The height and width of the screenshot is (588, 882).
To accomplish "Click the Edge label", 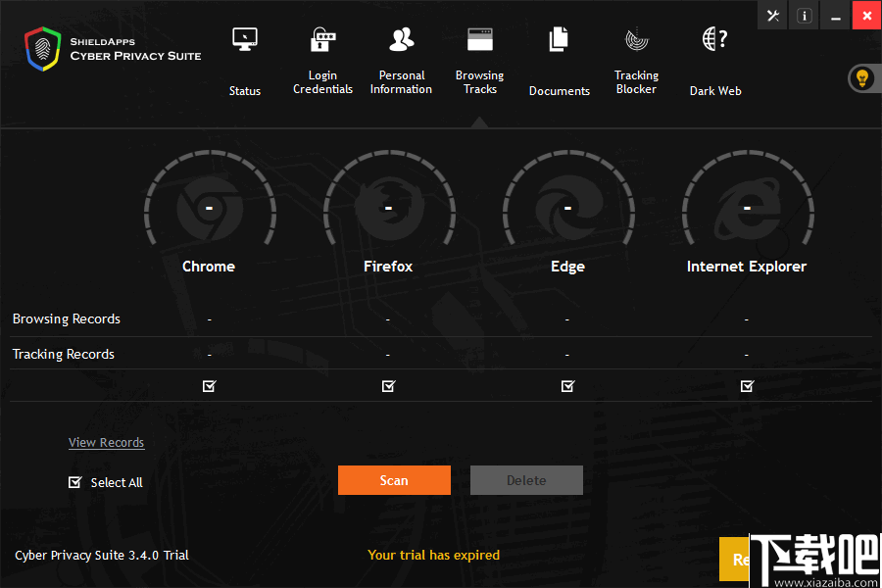I will (x=567, y=267).
